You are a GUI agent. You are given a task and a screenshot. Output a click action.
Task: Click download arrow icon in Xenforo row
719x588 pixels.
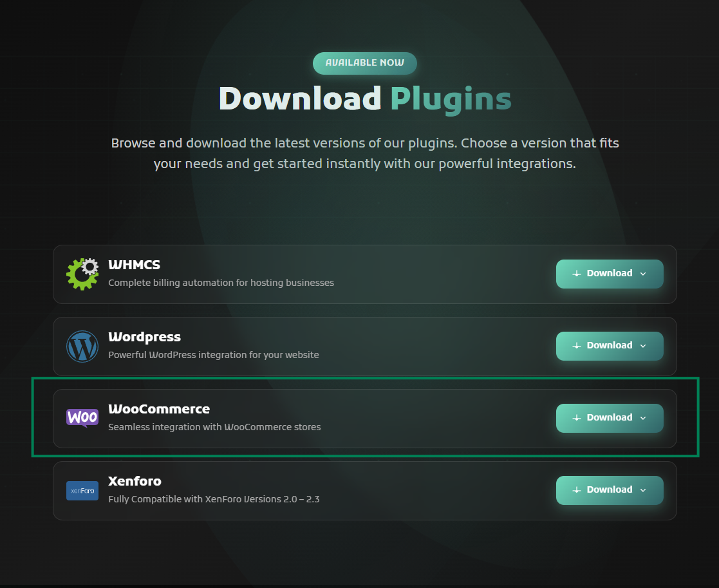pyautogui.click(x=577, y=490)
